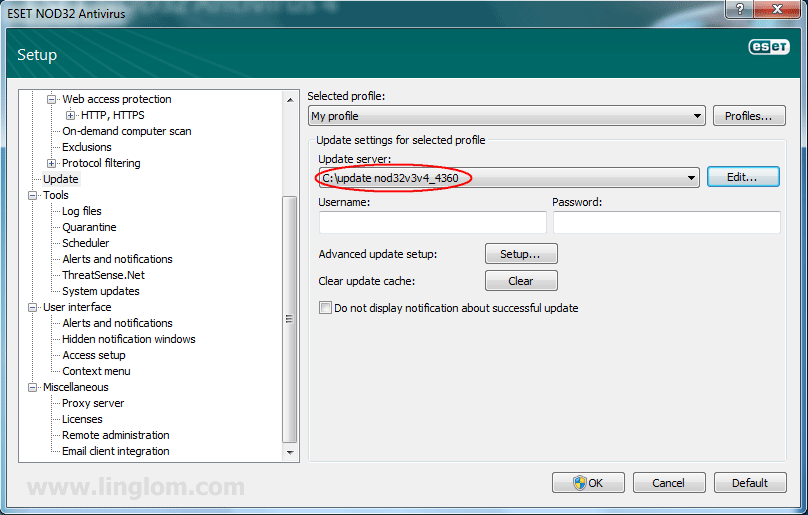Restore settings with the Default button
This screenshot has width=808, height=515.
(750, 483)
